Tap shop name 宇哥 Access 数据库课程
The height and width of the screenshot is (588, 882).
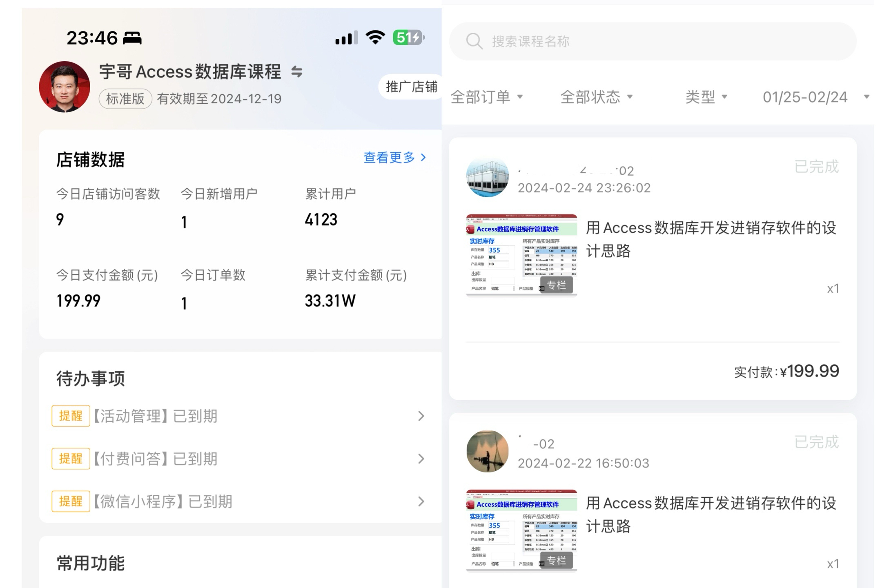pos(190,72)
